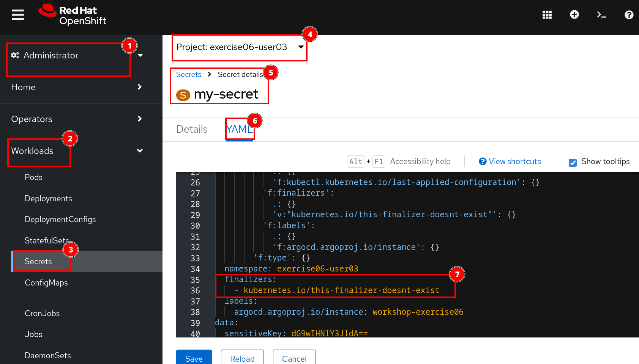
Task: Select the YAML tab
Action: (x=239, y=129)
